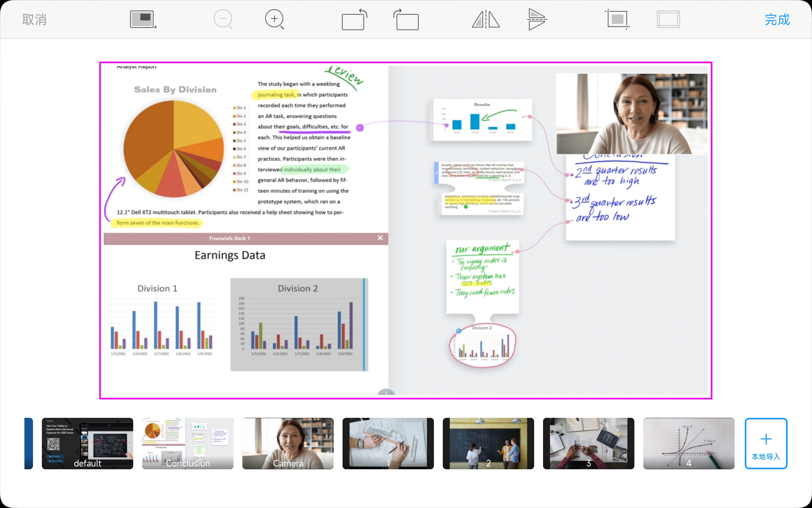Choose thumbnail labeled 3

[x=588, y=444]
